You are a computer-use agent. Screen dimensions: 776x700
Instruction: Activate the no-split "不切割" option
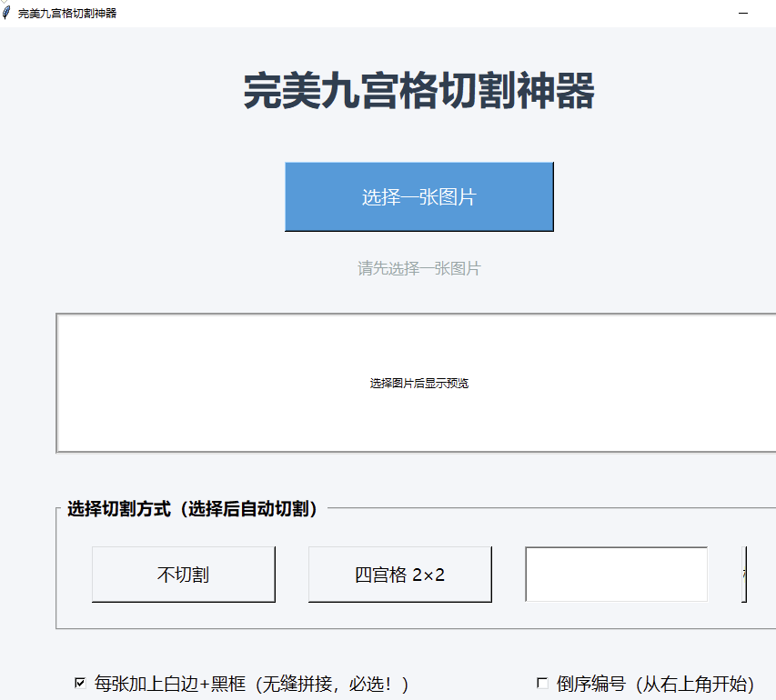pyautogui.click(x=183, y=575)
